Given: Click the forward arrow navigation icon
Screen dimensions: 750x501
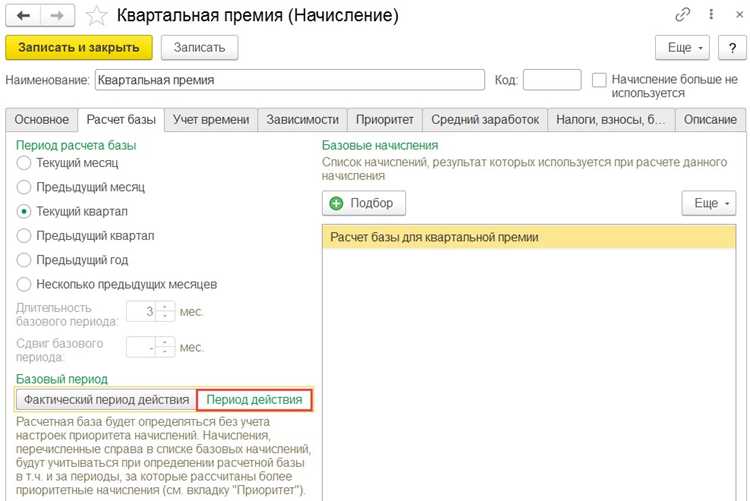Looking at the screenshot, I should click(57, 16).
